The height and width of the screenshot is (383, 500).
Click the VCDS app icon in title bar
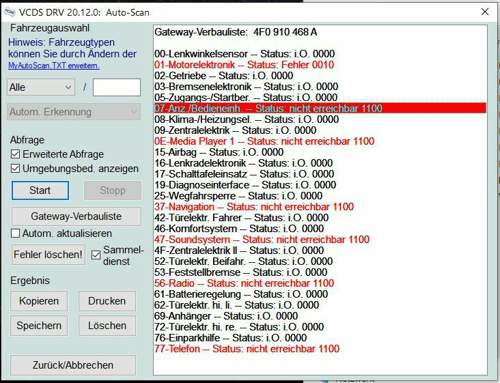click(10, 12)
